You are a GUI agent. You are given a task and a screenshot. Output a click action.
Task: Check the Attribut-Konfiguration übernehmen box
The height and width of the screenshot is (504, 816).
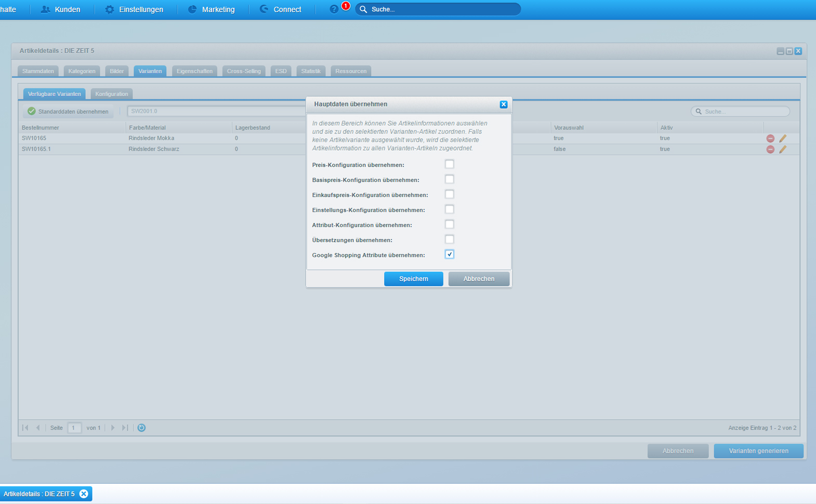[x=449, y=224]
